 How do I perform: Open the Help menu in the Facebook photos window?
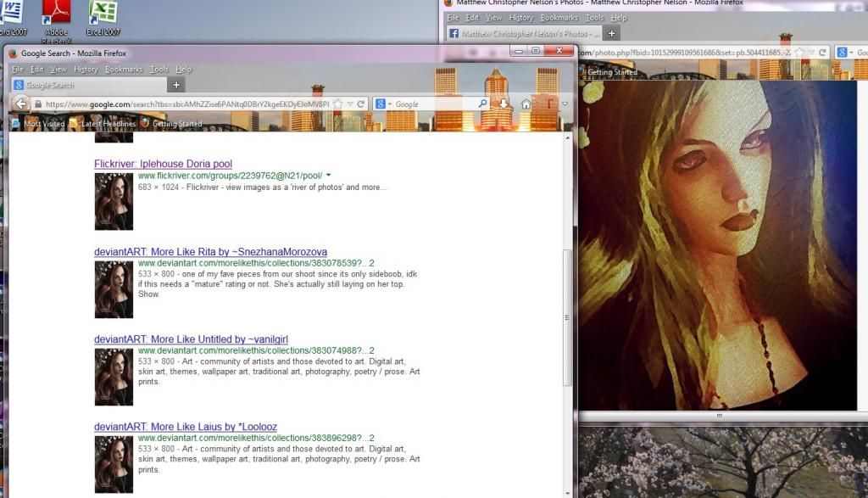[618, 18]
